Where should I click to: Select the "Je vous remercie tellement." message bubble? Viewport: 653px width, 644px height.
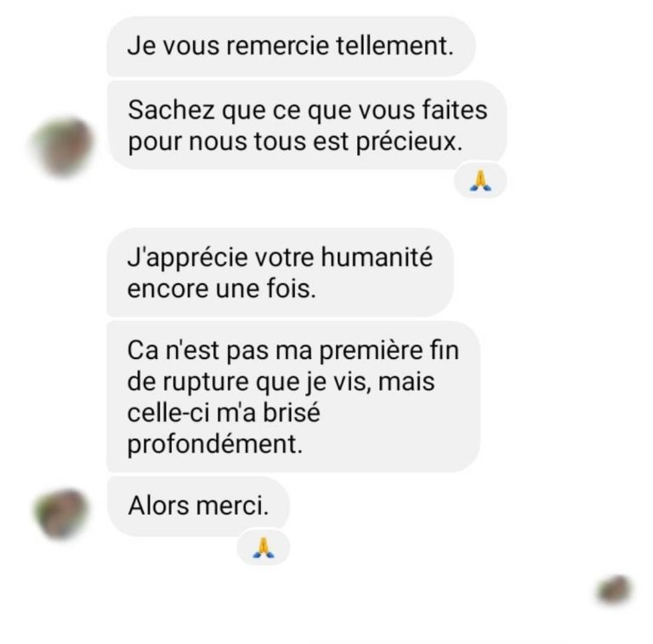(291, 46)
